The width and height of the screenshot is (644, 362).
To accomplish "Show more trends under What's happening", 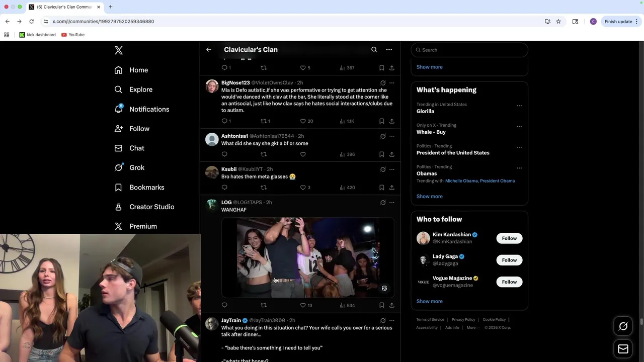I will click(x=430, y=197).
